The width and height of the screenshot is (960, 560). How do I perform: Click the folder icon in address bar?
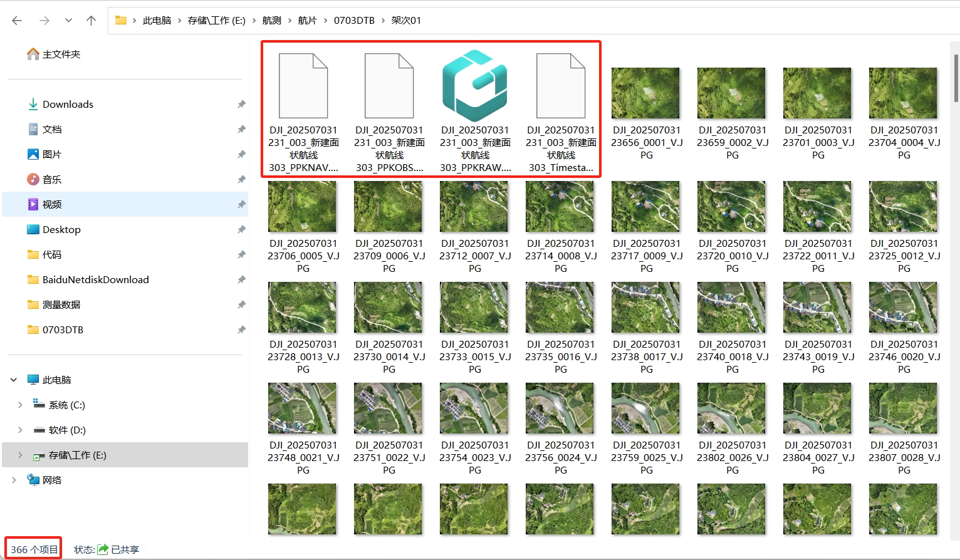click(x=121, y=20)
